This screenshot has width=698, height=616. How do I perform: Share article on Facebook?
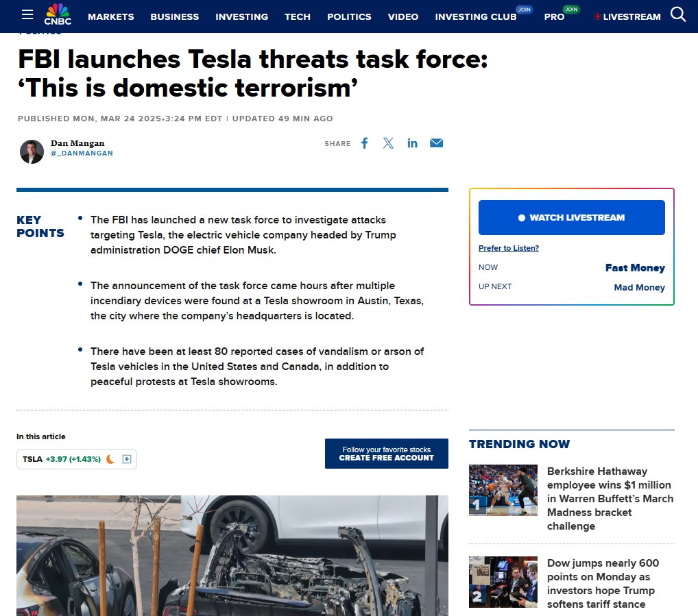tap(365, 143)
